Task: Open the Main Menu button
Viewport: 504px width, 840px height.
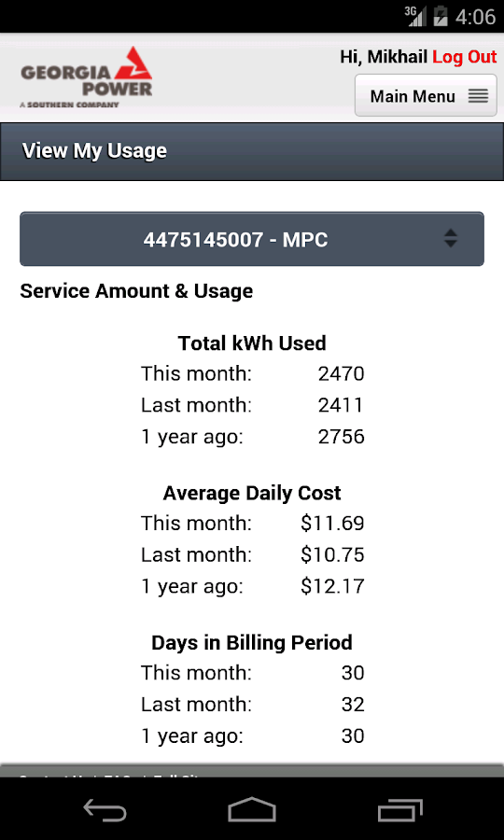Action: click(426, 95)
